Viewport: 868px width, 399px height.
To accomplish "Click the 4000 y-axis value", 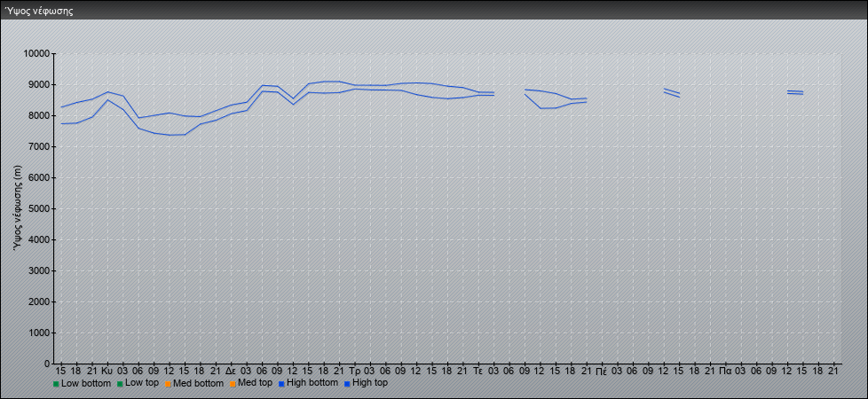I will 39,239.
